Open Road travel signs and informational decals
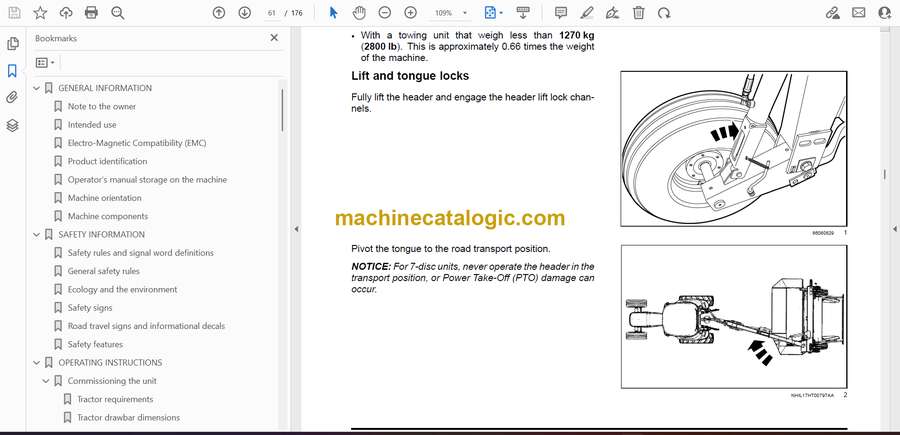This screenshot has height=435, width=900. point(146,326)
